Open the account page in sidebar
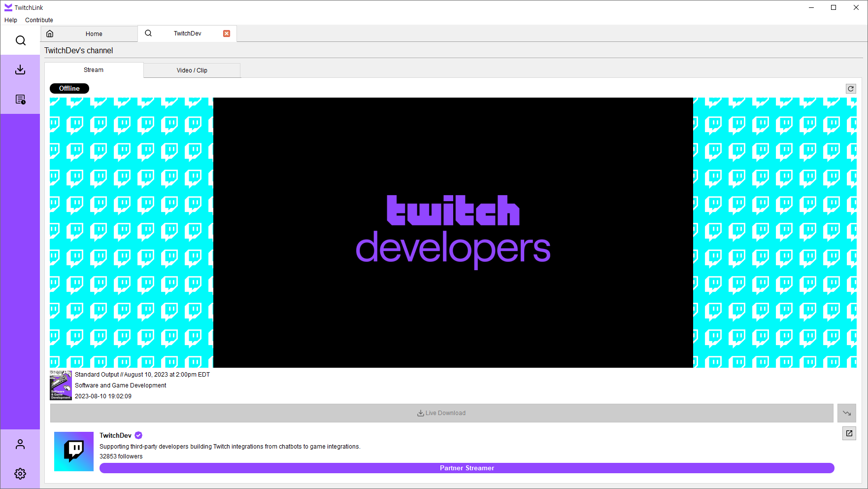The image size is (868, 489). (x=20, y=444)
